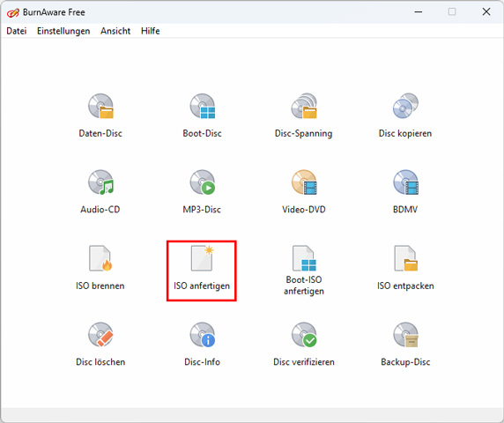Open the Ansicht menu
The image size is (504, 423).
click(x=115, y=31)
